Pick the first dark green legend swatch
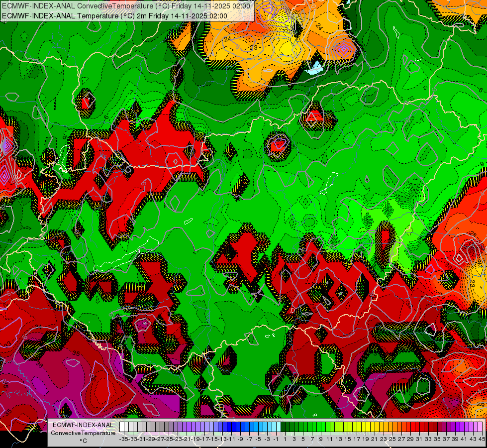 pos(283,427)
